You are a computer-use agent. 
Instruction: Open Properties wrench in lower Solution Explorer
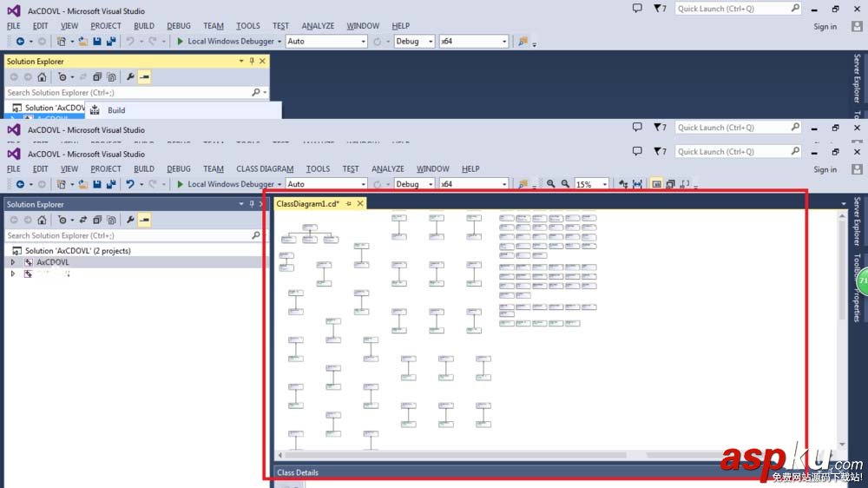(130, 220)
